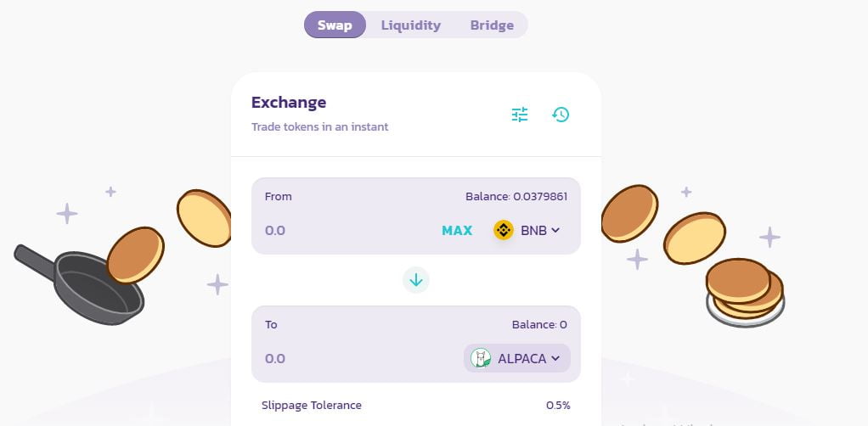
Task: Click the down arrow to flip tokens
Action: (x=416, y=279)
